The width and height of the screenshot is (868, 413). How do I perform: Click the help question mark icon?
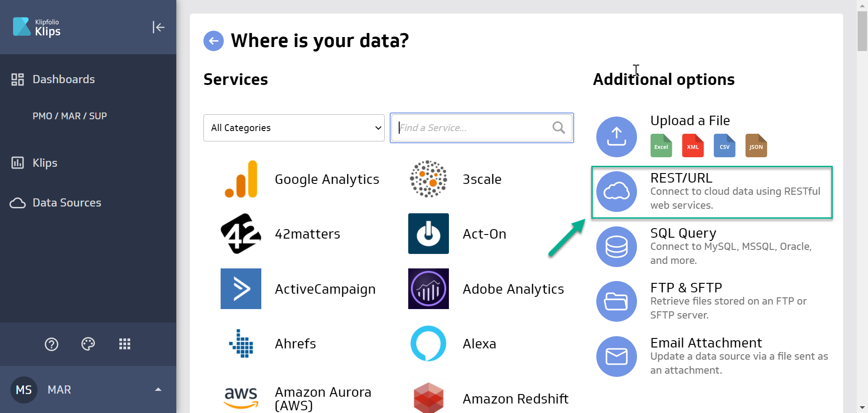52,344
